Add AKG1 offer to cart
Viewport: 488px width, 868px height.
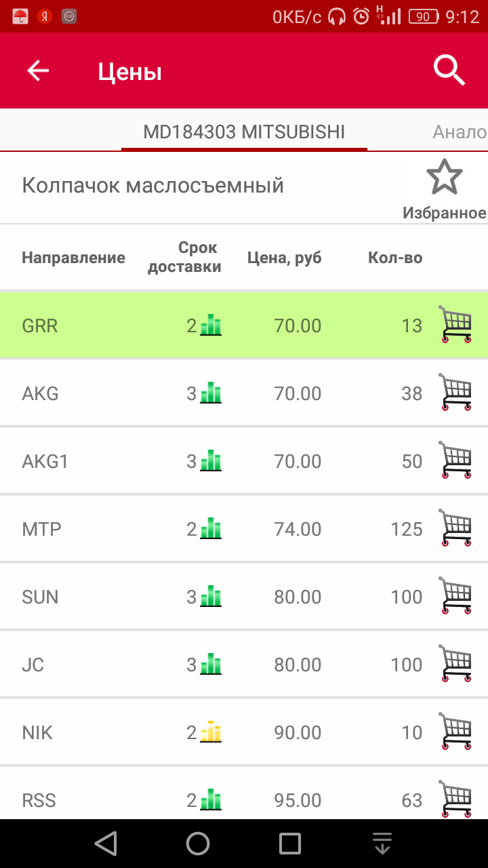(455, 460)
